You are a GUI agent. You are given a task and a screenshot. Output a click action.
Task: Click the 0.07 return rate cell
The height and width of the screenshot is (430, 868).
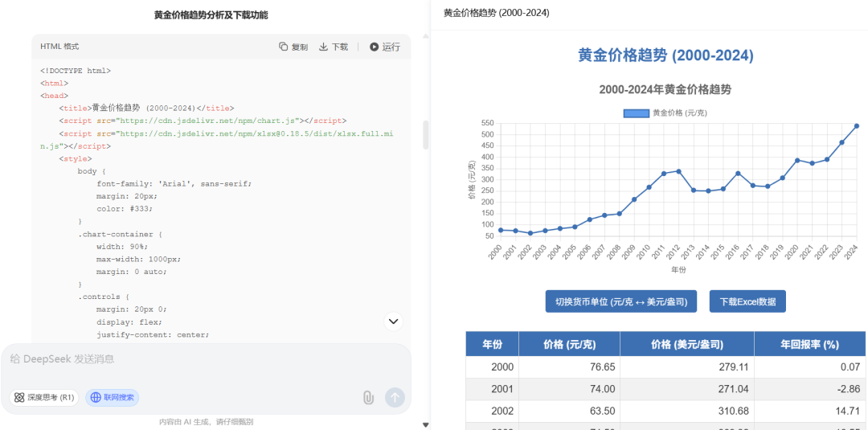(809, 367)
